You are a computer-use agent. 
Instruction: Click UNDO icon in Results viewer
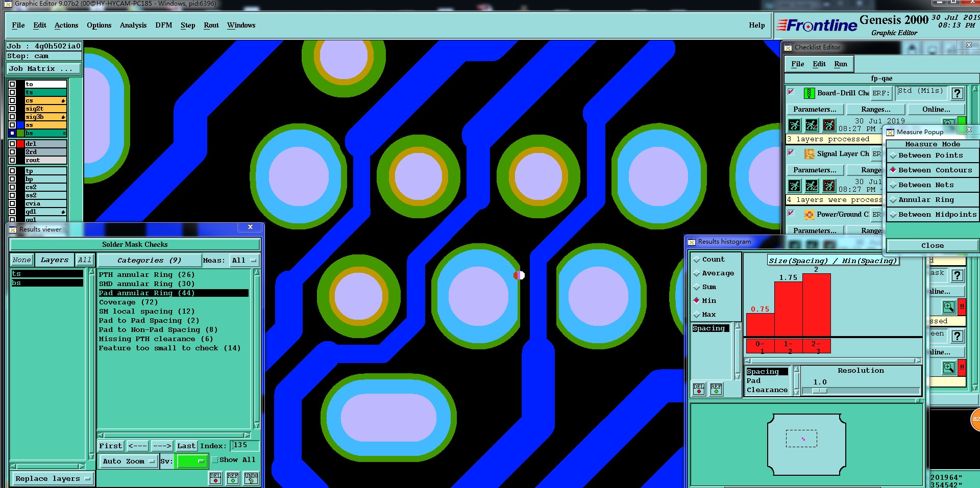click(x=251, y=478)
